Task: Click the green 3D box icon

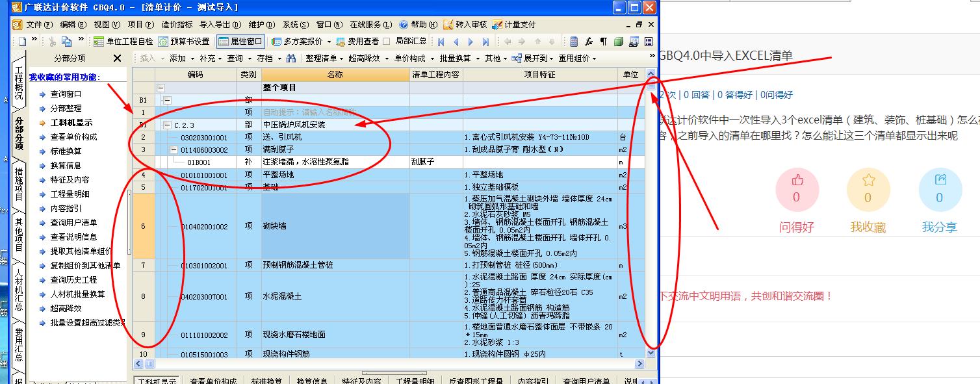Action: click(x=618, y=42)
